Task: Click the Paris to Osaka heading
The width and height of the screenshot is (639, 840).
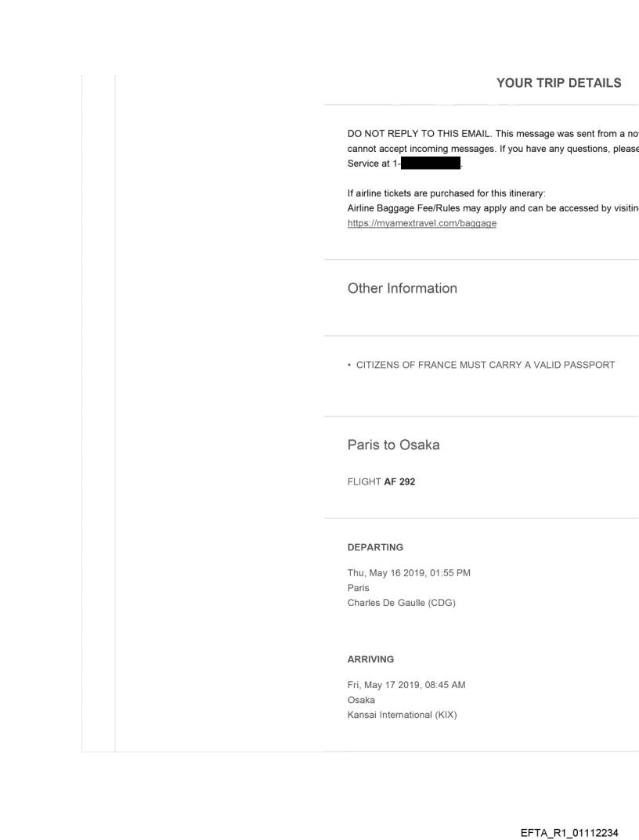Action: (394, 445)
